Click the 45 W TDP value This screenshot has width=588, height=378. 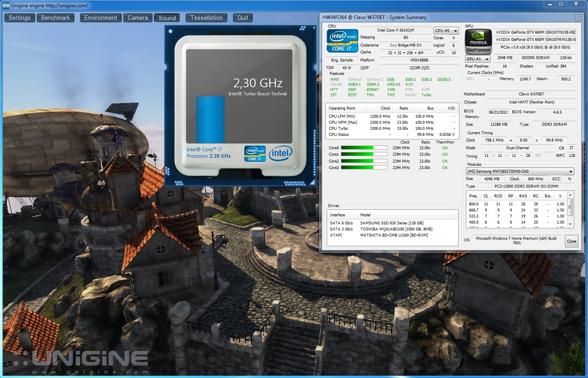coord(347,68)
